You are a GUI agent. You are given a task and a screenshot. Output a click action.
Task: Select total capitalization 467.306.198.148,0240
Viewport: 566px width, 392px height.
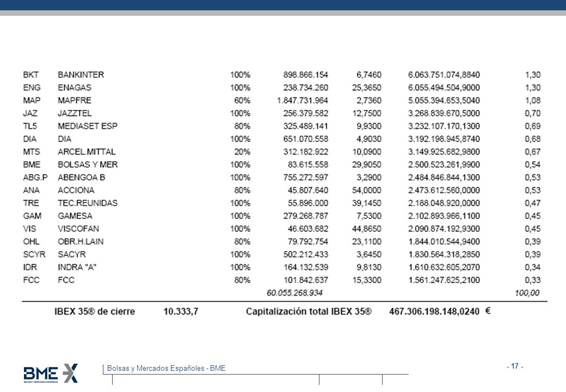(x=434, y=311)
